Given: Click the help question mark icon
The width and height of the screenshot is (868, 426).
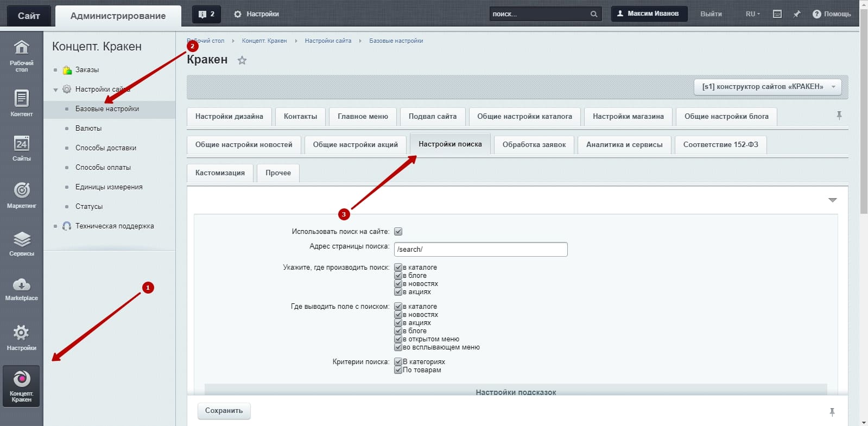Looking at the screenshot, I should (816, 14).
